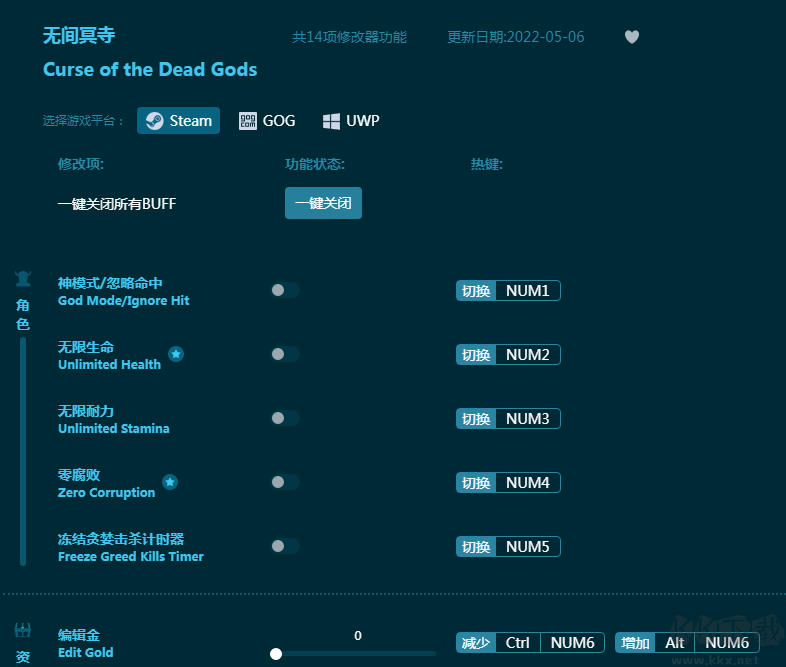
Task: Click the 资 resources chest icon in the sidebar
Action: pos(23,630)
